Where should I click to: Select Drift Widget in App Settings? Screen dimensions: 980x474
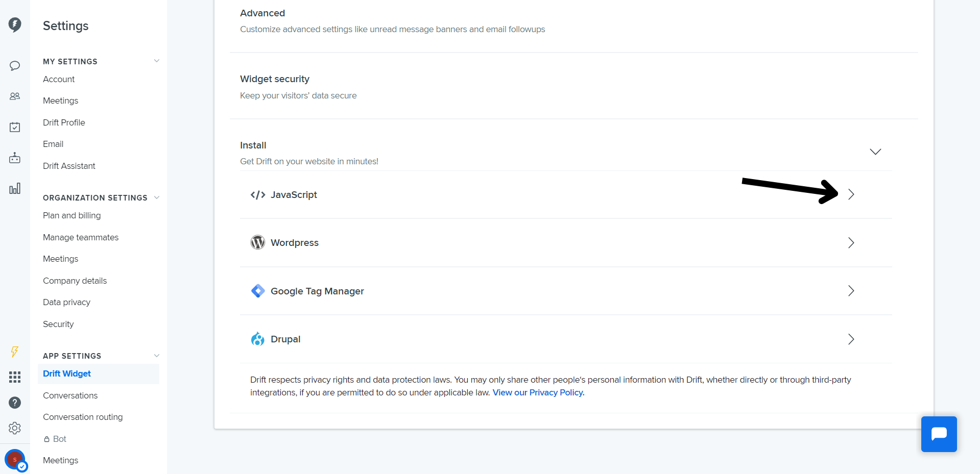(99, 373)
